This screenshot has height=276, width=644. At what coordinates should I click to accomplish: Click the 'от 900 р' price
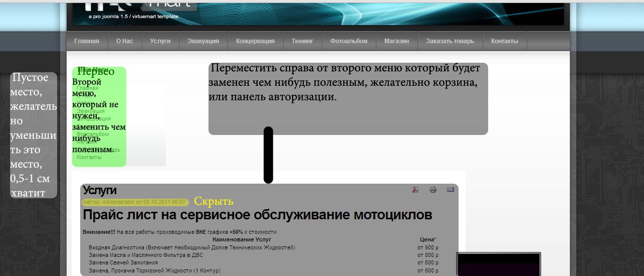[x=428, y=247]
